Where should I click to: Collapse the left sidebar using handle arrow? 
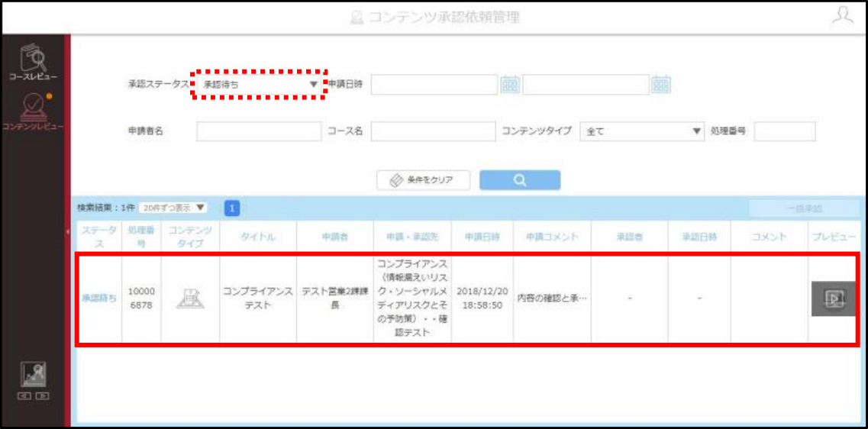[67, 231]
